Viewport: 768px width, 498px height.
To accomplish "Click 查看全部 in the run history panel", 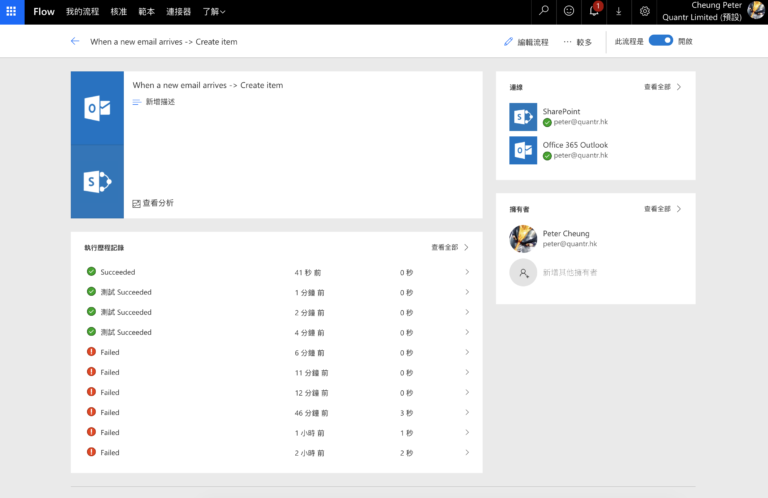I will pos(450,247).
